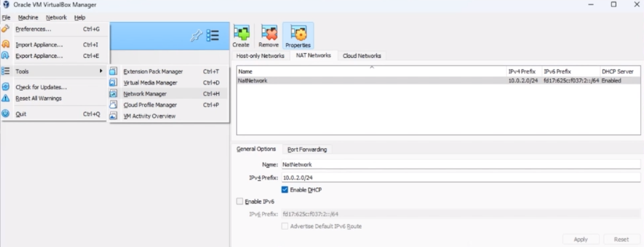Image resolution: width=644 pixels, height=247 pixels.
Task: Click the Apply button
Action: coord(581,239)
